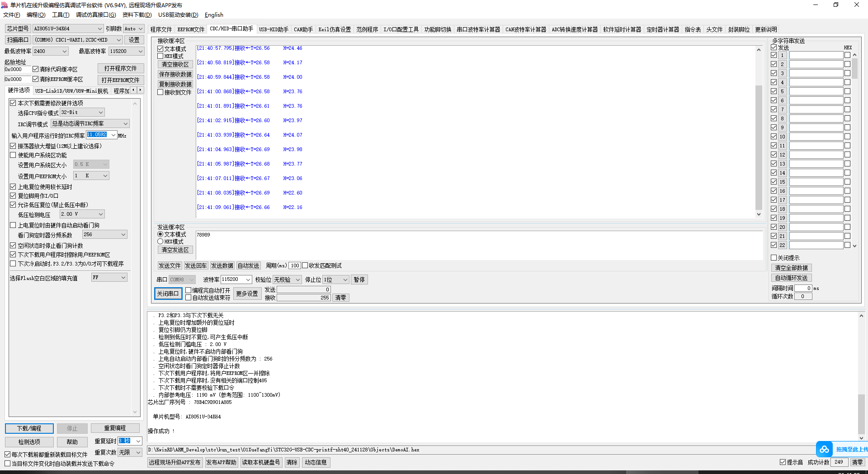Open the 低压检测电压 2.00 V dropdown

[x=82, y=214]
